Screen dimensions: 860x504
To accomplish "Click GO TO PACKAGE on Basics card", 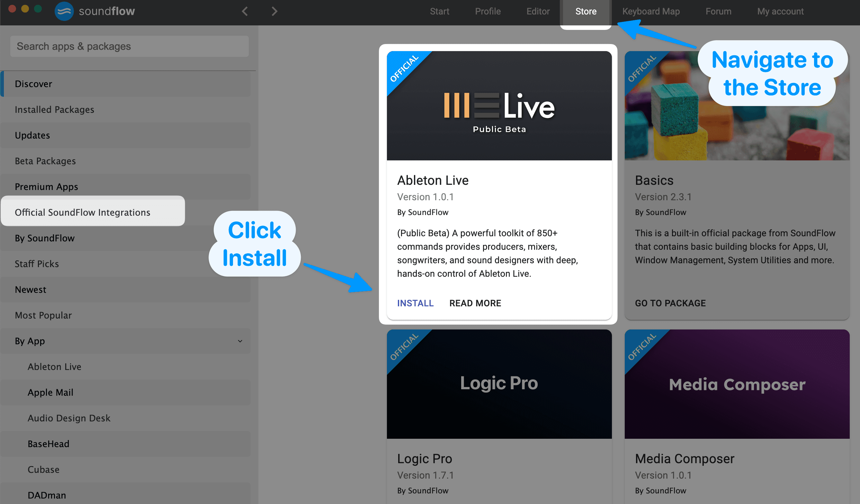I will [670, 303].
